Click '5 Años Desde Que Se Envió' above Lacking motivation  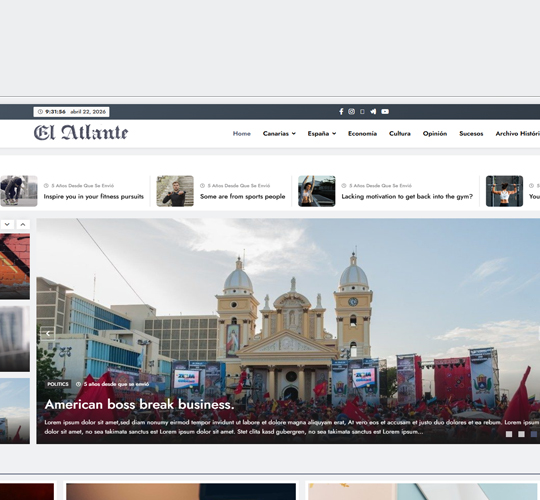(x=380, y=186)
